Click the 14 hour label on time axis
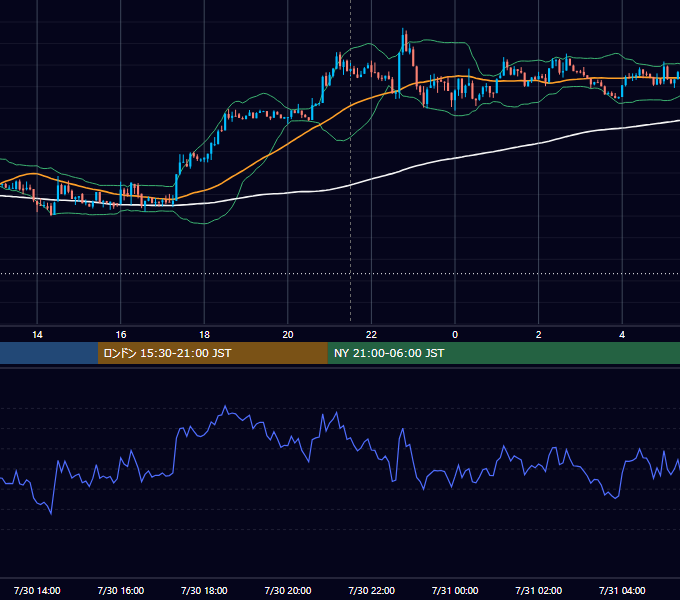Screen dimensions: 680x600 pyautogui.click(x=37, y=335)
